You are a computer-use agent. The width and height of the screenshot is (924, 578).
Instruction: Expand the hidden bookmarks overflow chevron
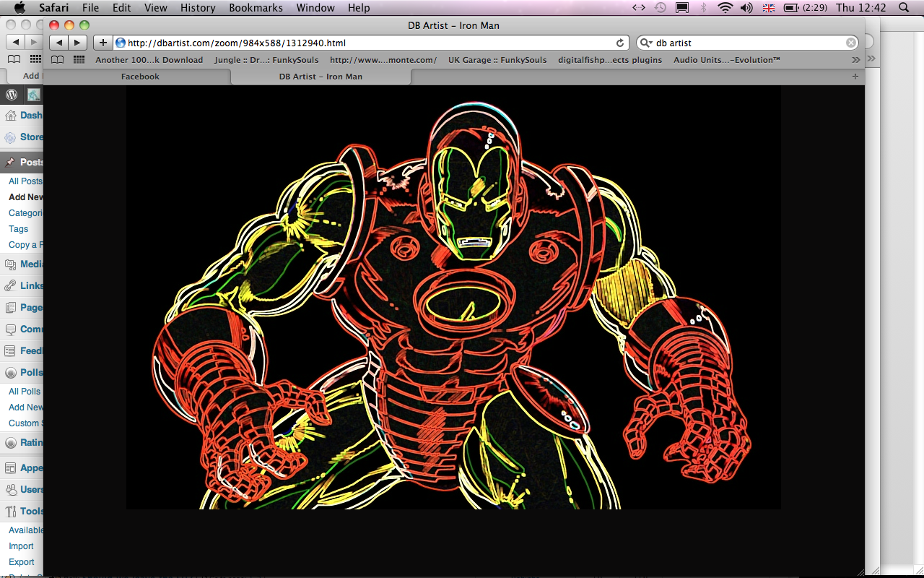[856, 60]
